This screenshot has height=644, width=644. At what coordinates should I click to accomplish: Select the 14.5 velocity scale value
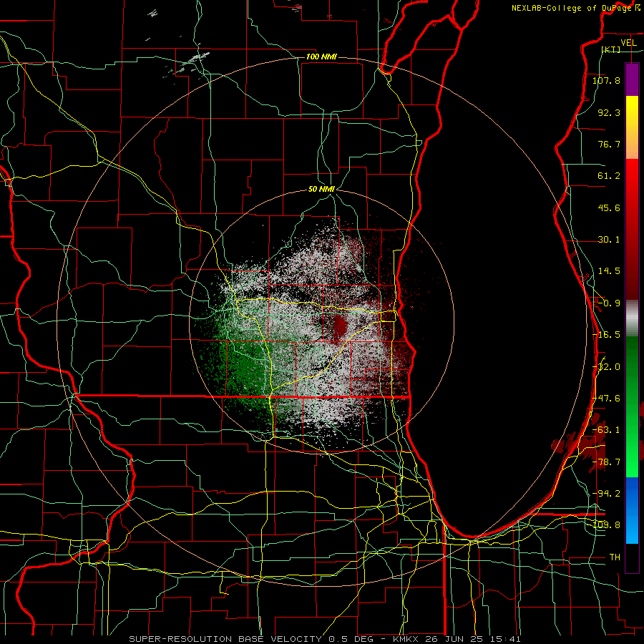609,271
